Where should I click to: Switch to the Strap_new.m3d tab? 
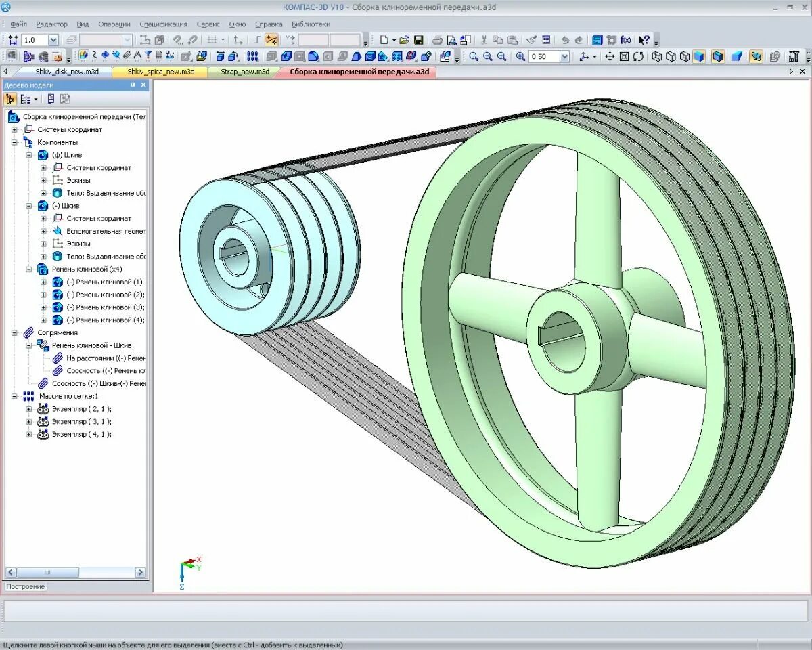pyautogui.click(x=244, y=71)
